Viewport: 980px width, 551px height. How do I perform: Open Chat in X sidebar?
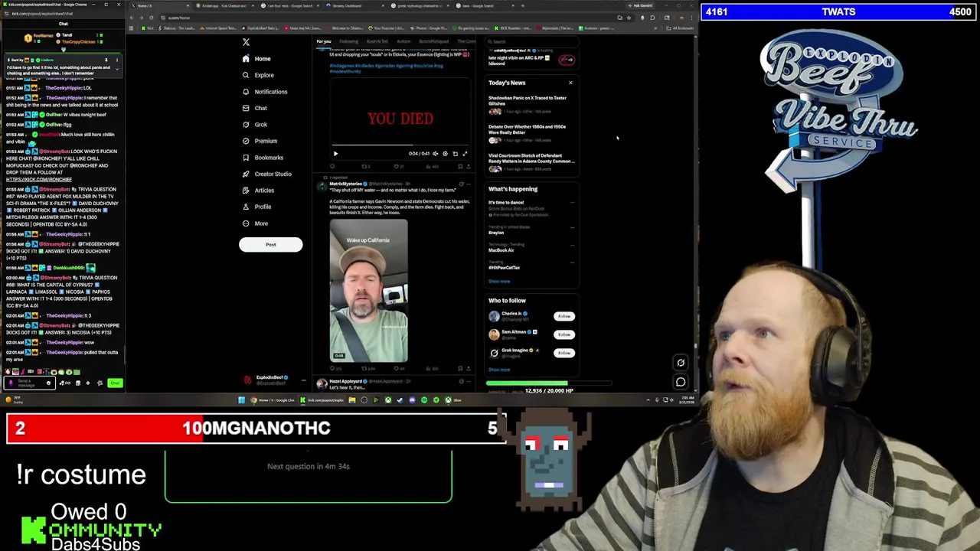(254, 108)
